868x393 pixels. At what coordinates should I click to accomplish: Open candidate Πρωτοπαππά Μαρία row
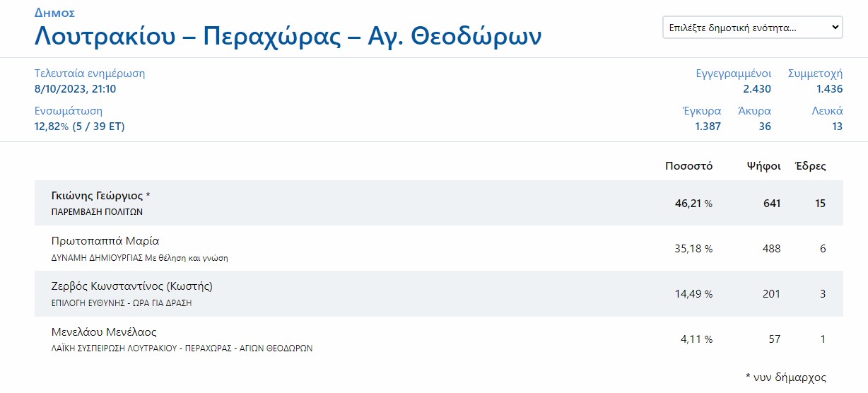[438, 248]
